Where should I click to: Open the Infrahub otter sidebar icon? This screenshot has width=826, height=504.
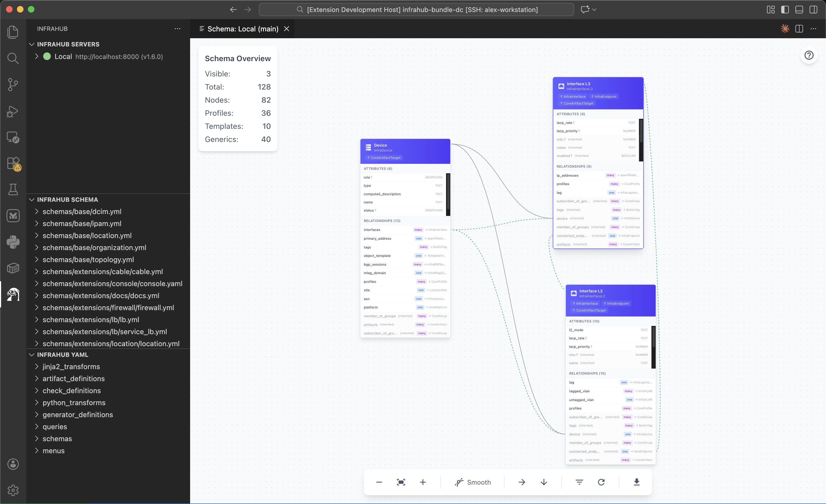click(x=13, y=295)
